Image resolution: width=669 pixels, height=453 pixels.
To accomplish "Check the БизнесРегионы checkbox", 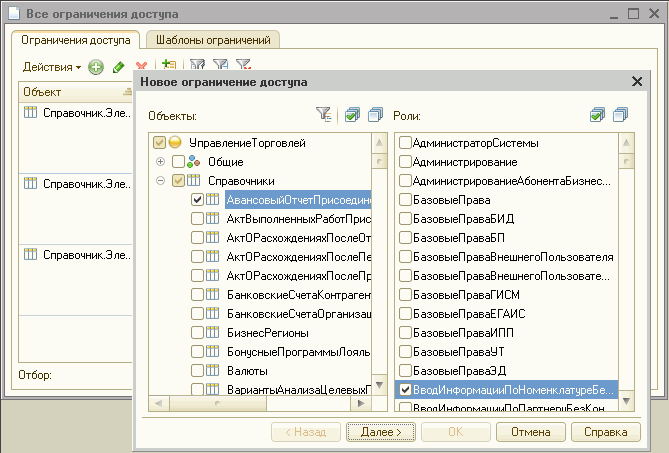I will tap(197, 332).
